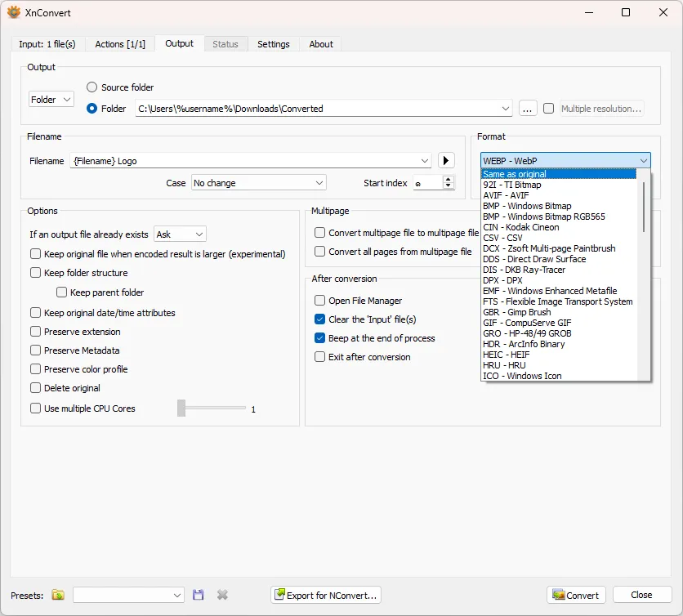Delete preset with gray X icon
683x616 pixels.
[x=222, y=595]
